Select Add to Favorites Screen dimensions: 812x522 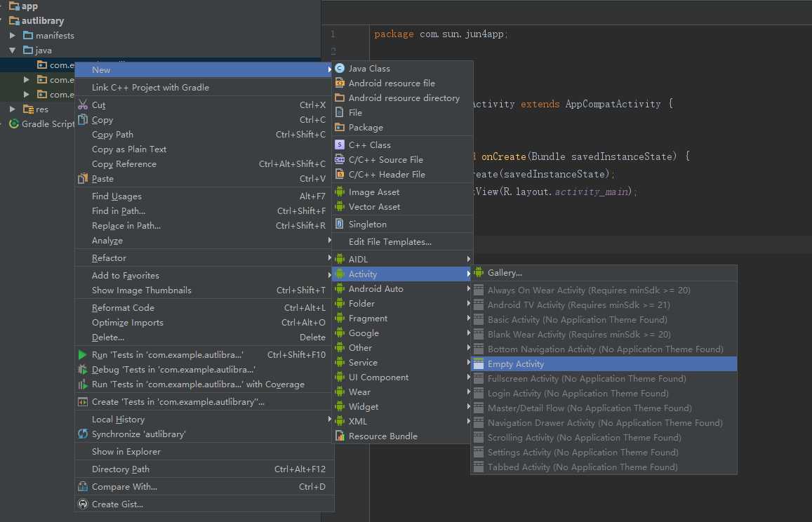(x=204, y=276)
